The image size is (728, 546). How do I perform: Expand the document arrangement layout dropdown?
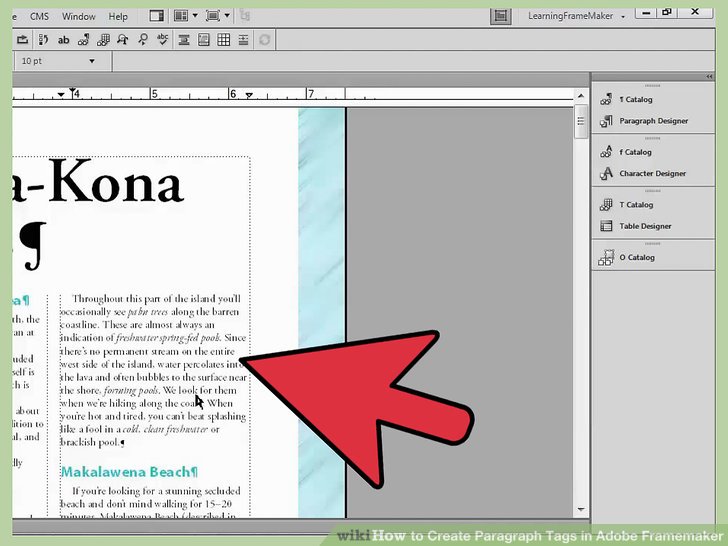click(186, 16)
